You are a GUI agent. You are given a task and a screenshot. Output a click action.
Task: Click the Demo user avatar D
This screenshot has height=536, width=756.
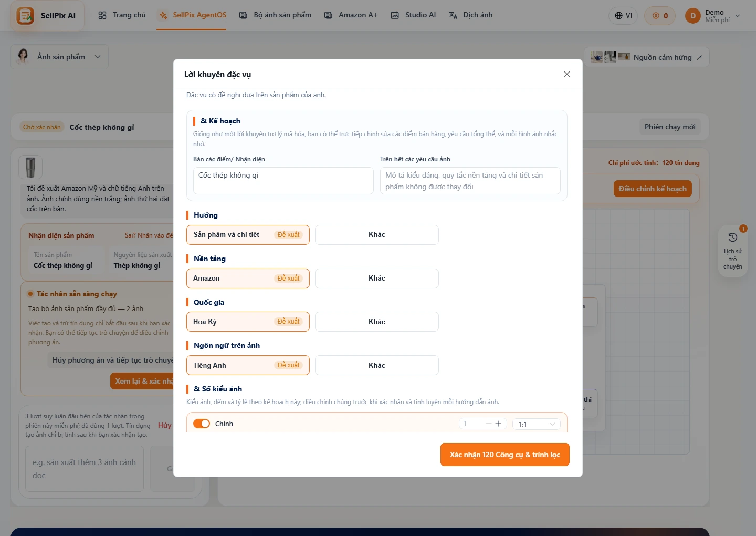coord(693,16)
